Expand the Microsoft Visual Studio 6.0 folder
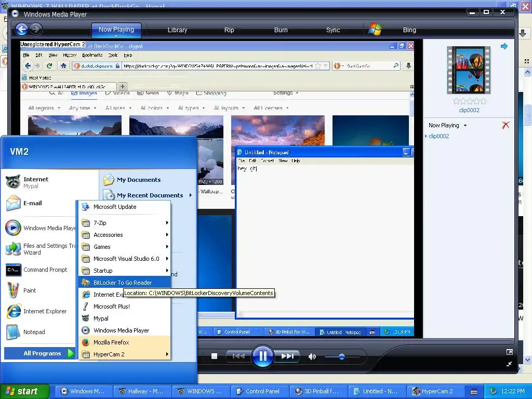 coord(125,259)
